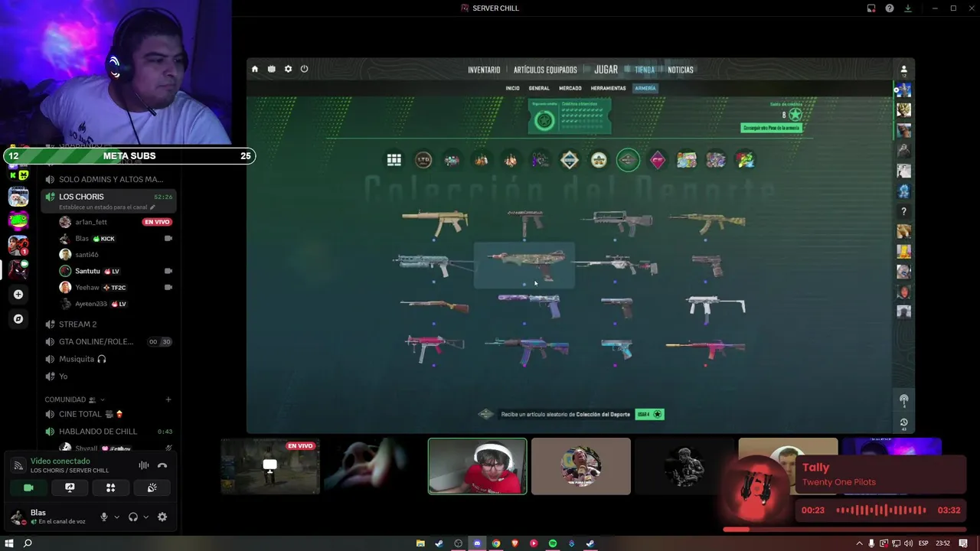Select the MERCADO sub-tab

570,88
